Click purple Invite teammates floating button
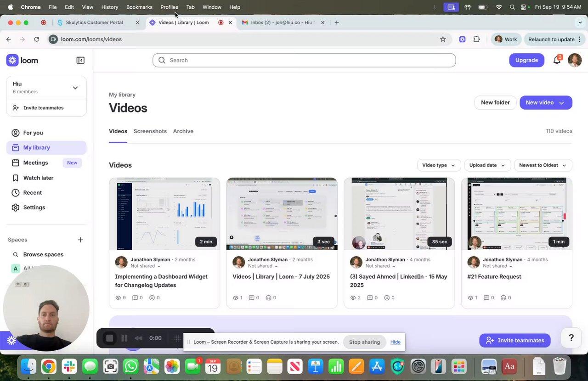This screenshot has width=588, height=381. coord(515,340)
